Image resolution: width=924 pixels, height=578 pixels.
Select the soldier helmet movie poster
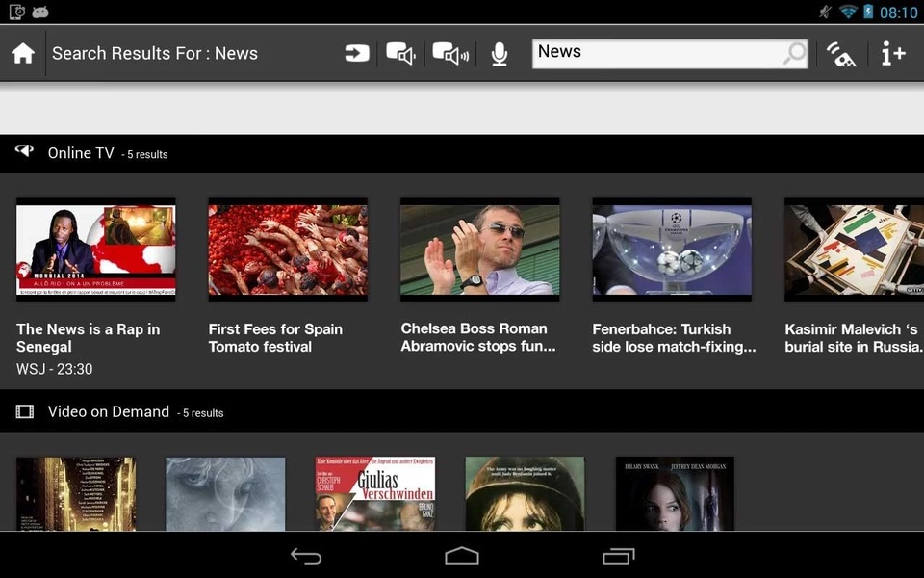(526, 494)
